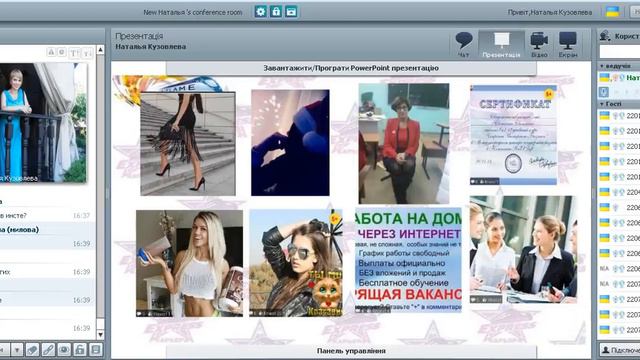Select the presenter row starting with Нат
The height and width of the screenshot is (360, 640).
tap(619, 78)
